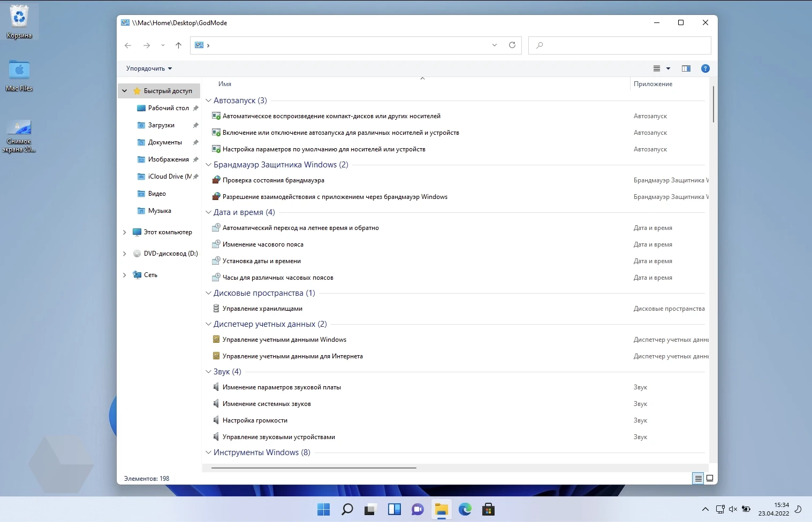Select Изменение часового пояса item

tap(263, 244)
